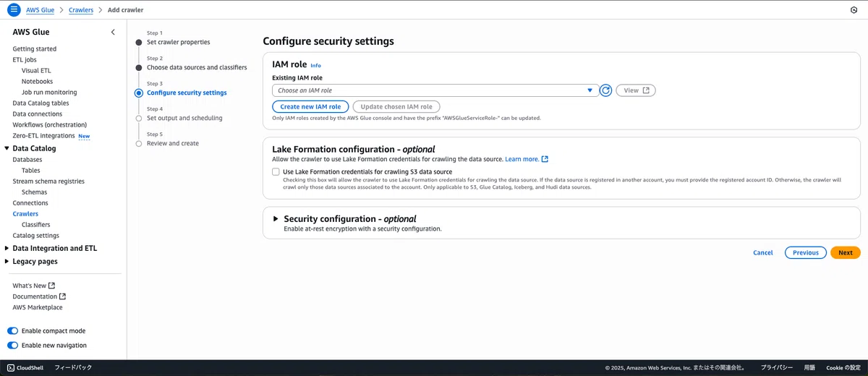The image size is (868, 376).
Task: Click the View IAM role button
Action: (636, 90)
